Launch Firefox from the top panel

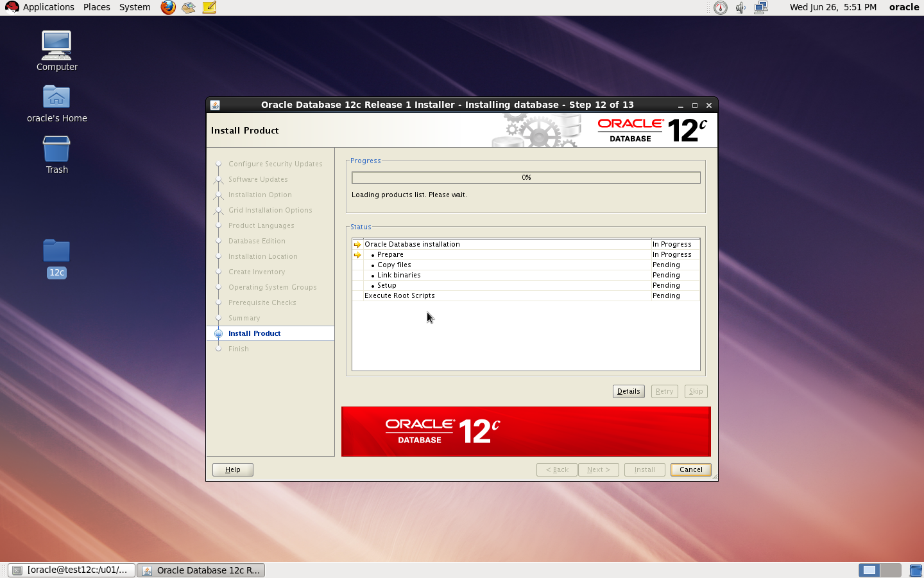(168, 7)
